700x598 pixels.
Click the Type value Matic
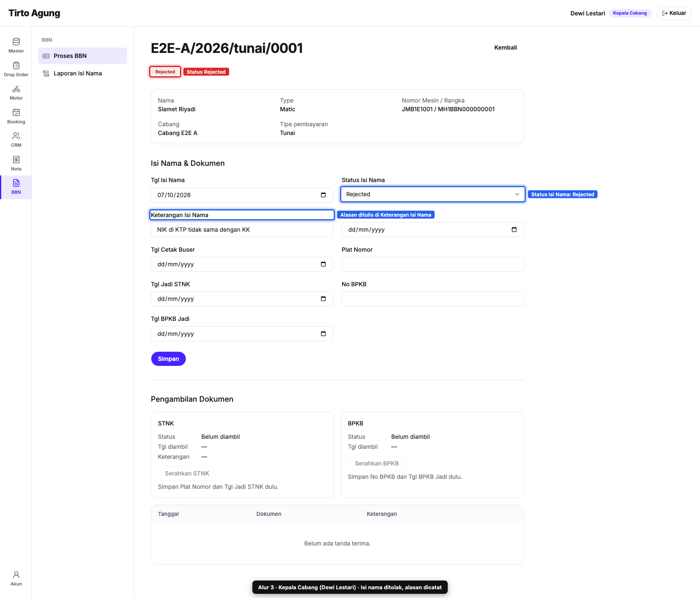(x=287, y=109)
